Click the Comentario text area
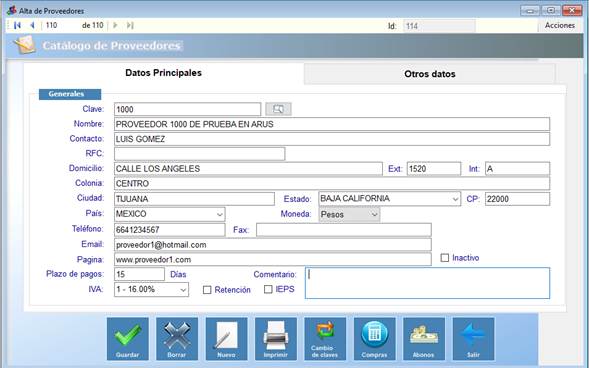Image resolution: width=589 pixels, height=368 pixels. [x=427, y=283]
